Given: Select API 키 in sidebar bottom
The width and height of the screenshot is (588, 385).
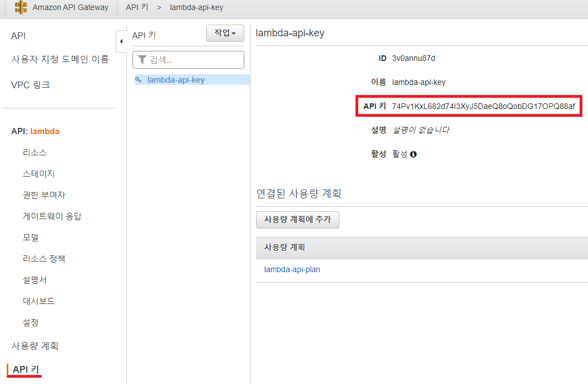Looking at the screenshot, I should [x=26, y=369].
